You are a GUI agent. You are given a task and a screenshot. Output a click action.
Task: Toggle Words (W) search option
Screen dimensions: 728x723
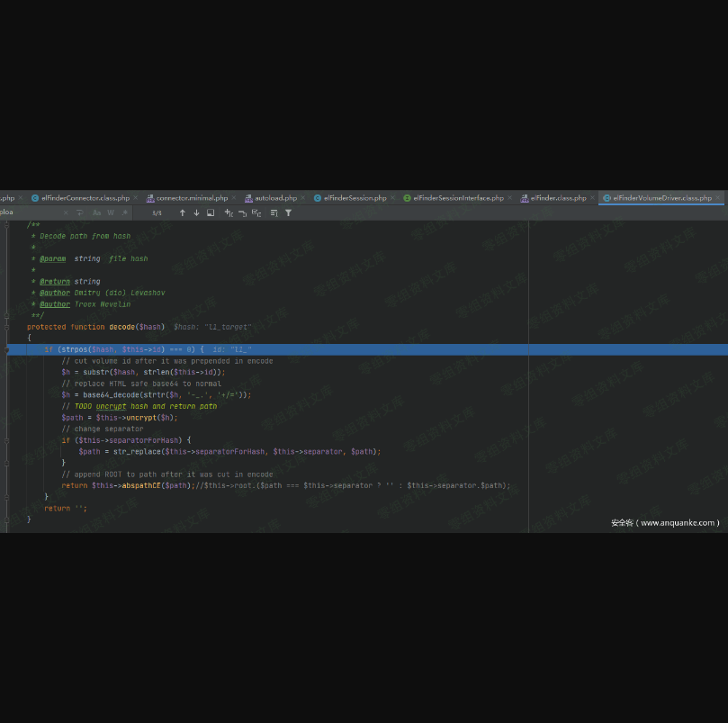click(x=111, y=213)
